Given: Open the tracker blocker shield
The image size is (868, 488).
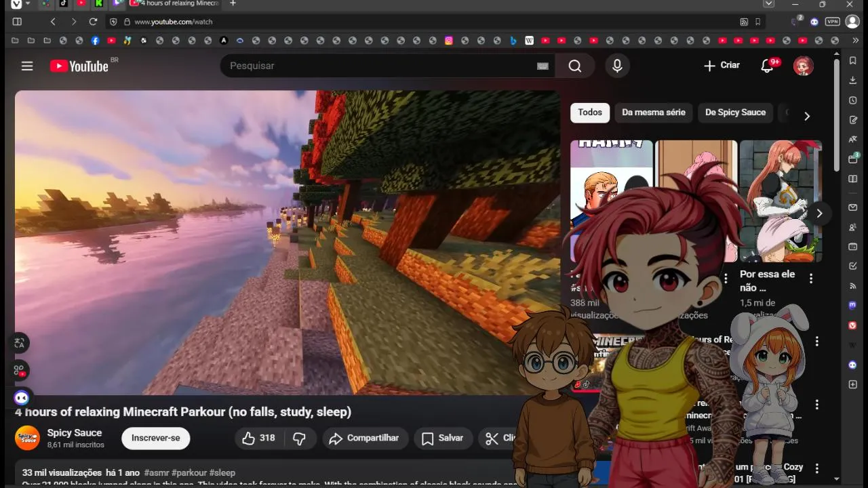Looking at the screenshot, I should click(113, 22).
